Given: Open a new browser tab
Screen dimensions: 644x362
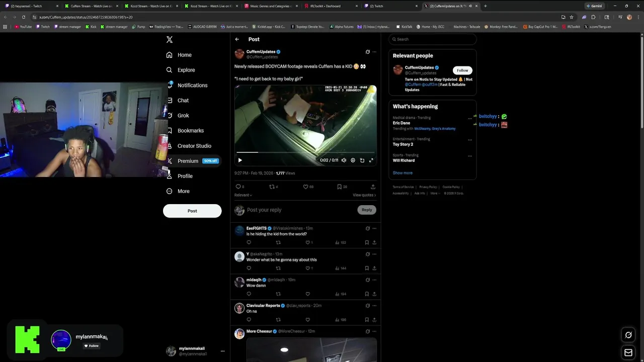Looking at the screenshot, I should pyautogui.click(x=485, y=6).
